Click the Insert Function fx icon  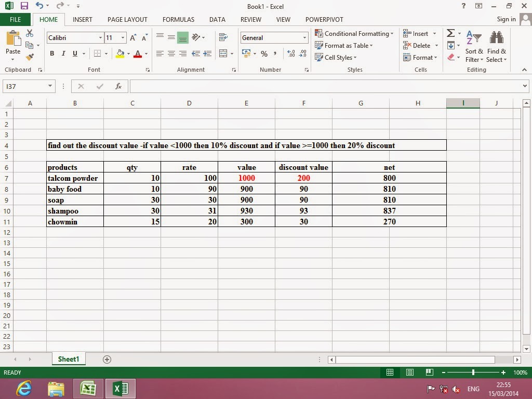tap(118, 86)
